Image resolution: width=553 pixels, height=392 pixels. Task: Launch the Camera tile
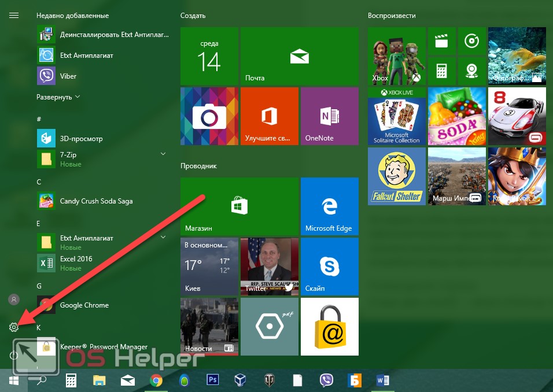click(x=209, y=116)
